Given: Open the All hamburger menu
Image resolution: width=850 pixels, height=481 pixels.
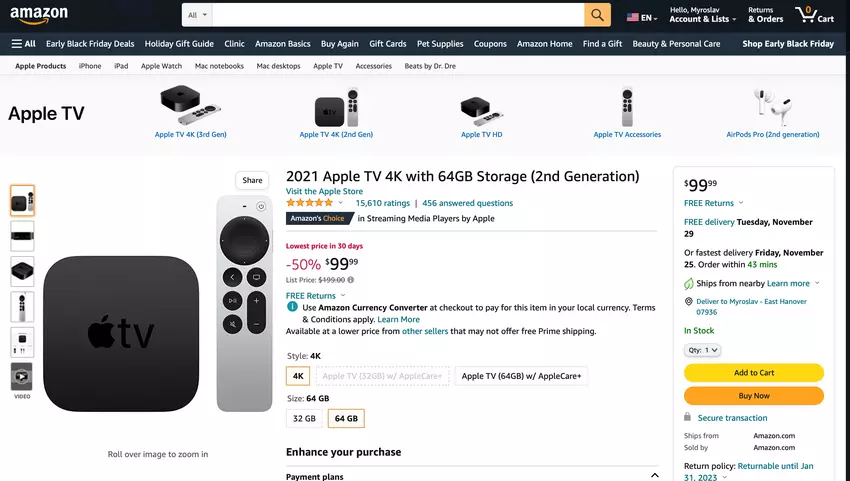Looking at the screenshot, I should [x=24, y=44].
